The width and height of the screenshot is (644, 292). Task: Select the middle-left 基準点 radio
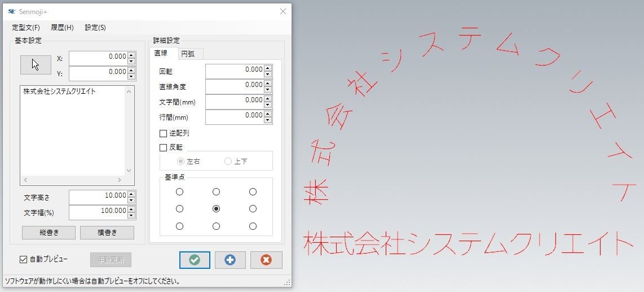[x=179, y=209]
